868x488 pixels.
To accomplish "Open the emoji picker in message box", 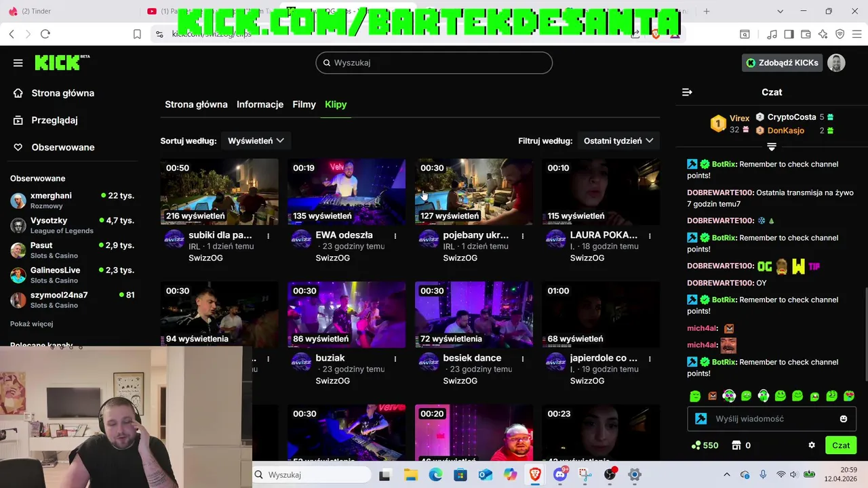I will coord(844,419).
